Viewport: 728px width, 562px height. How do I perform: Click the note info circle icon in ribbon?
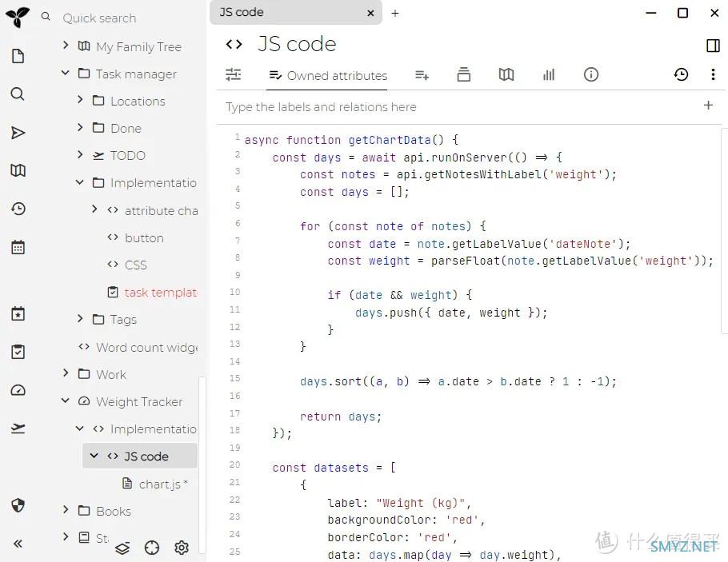click(x=591, y=74)
